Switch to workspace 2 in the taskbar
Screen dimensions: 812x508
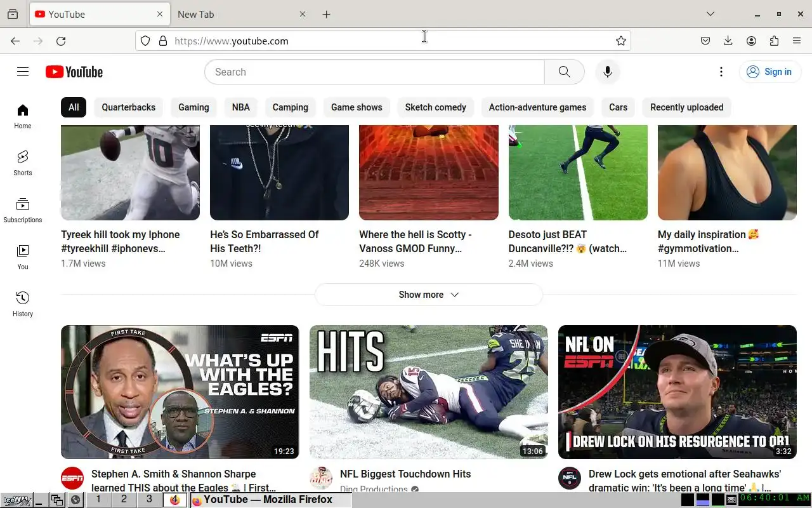click(x=124, y=500)
